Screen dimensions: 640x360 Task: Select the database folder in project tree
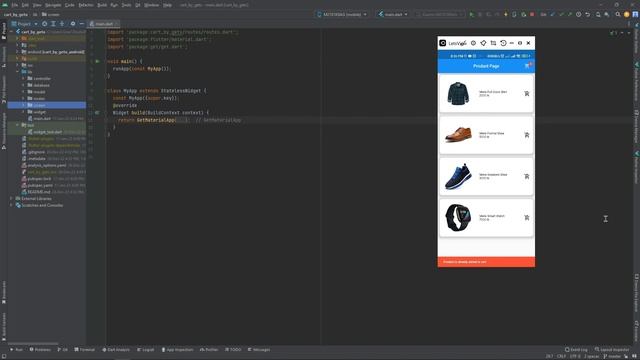(41, 85)
